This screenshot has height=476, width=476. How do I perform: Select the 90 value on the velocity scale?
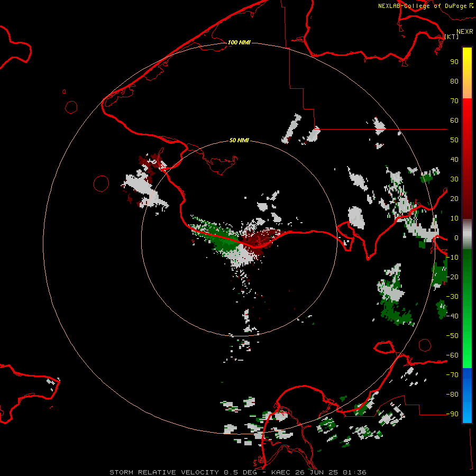(454, 62)
